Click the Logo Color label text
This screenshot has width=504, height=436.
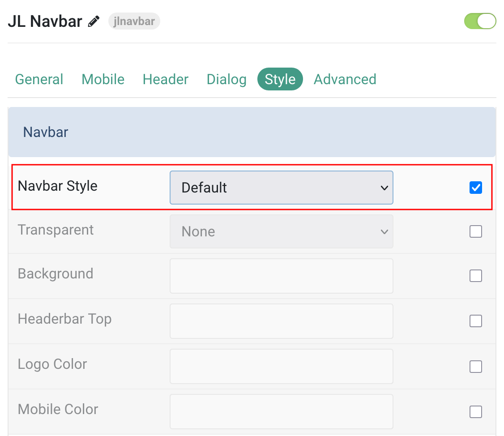[x=52, y=364]
